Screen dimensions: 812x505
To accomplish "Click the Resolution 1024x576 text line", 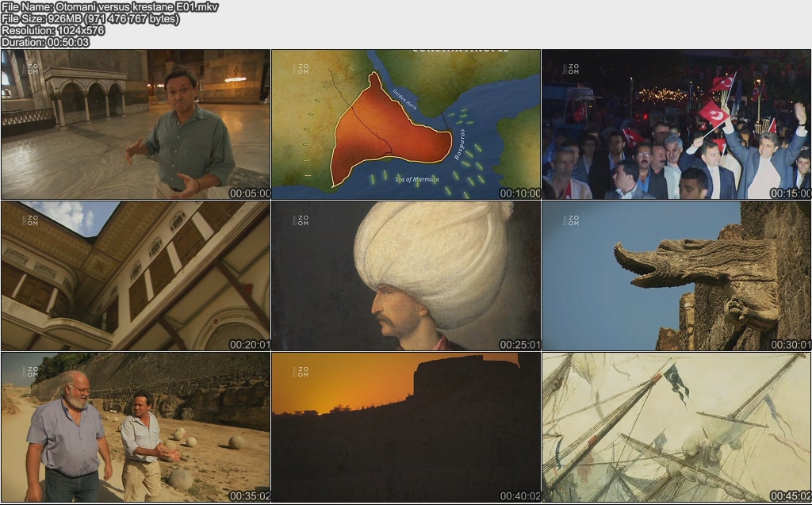I will point(53,30).
